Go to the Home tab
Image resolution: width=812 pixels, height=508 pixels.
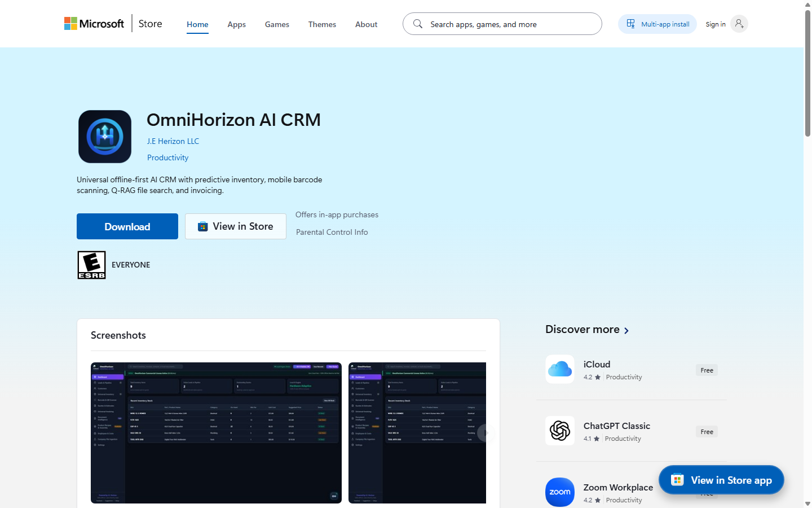click(x=197, y=24)
